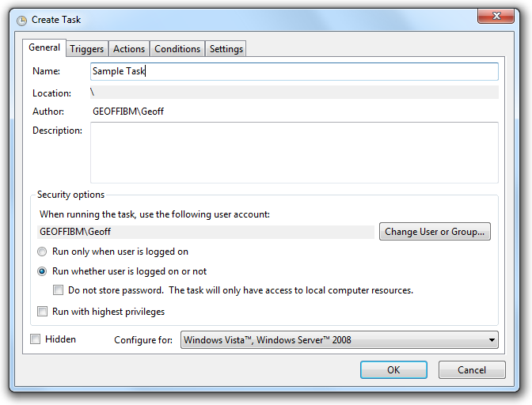Click the Cancel button

(x=472, y=369)
